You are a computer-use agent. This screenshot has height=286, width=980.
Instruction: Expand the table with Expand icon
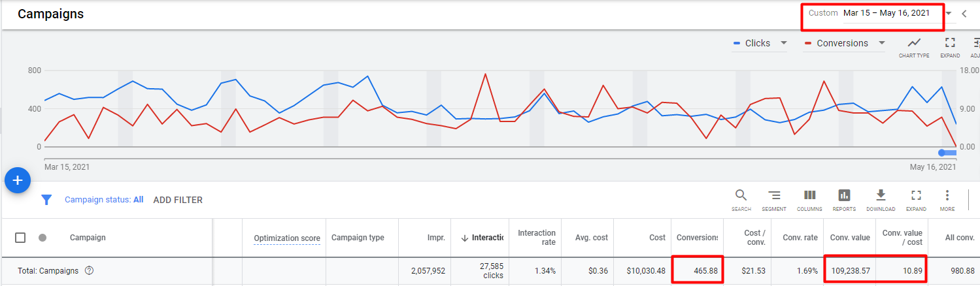coord(916,200)
